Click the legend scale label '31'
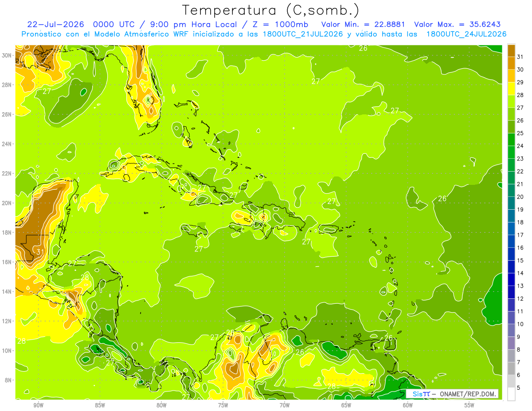This screenshot has width=532, height=411. pos(520,56)
